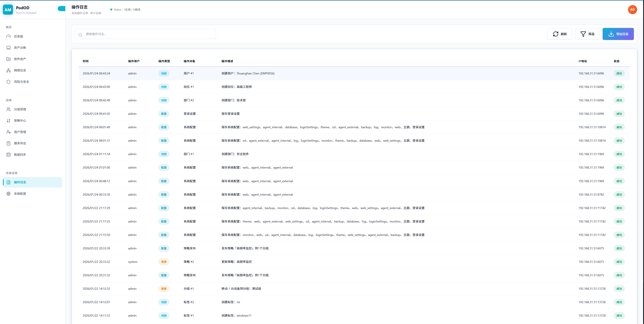Click the 导出日志 export button
Screen dimensions: 644x324
coord(618,34)
